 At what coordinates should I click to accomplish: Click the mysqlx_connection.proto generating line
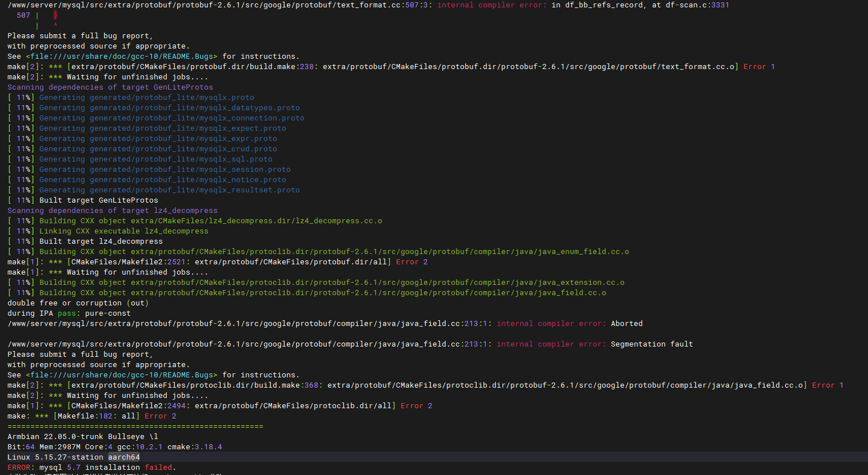pos(156,118)
